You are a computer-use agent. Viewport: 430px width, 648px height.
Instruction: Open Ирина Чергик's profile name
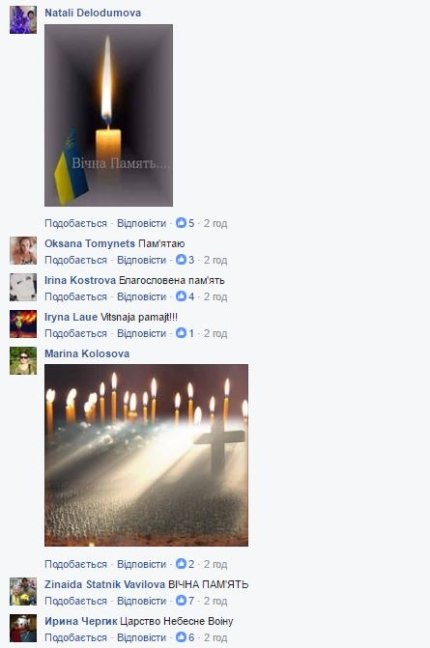[x=81, y=621]
